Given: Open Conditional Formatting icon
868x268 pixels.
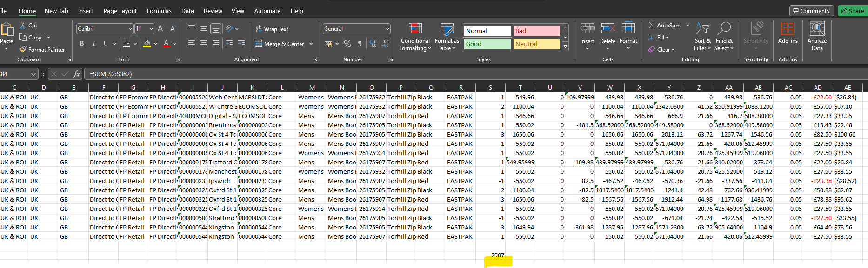Looking at the screenshot, I should 415,29.
